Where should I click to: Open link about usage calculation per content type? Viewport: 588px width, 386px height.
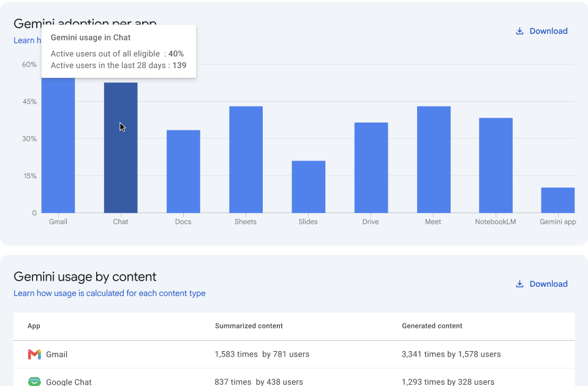(x=110, y=293)
